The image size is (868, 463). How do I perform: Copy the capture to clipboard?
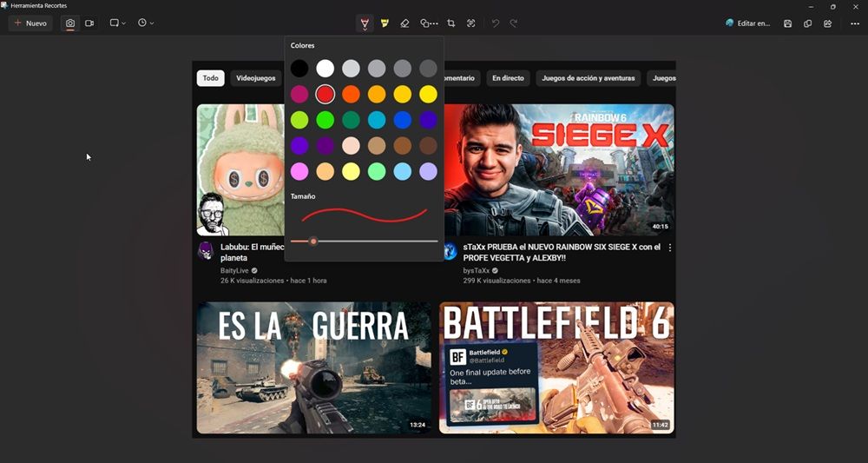click(807, 23)
